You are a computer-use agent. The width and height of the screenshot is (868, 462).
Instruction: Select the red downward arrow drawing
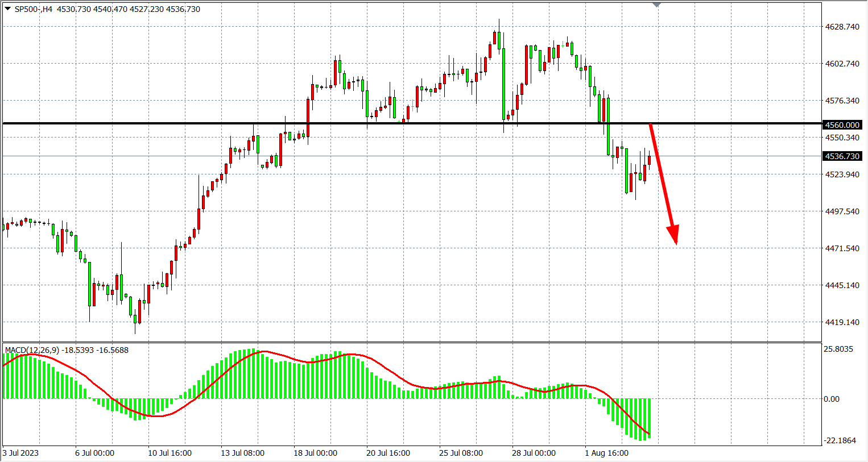tap(663, 183)
